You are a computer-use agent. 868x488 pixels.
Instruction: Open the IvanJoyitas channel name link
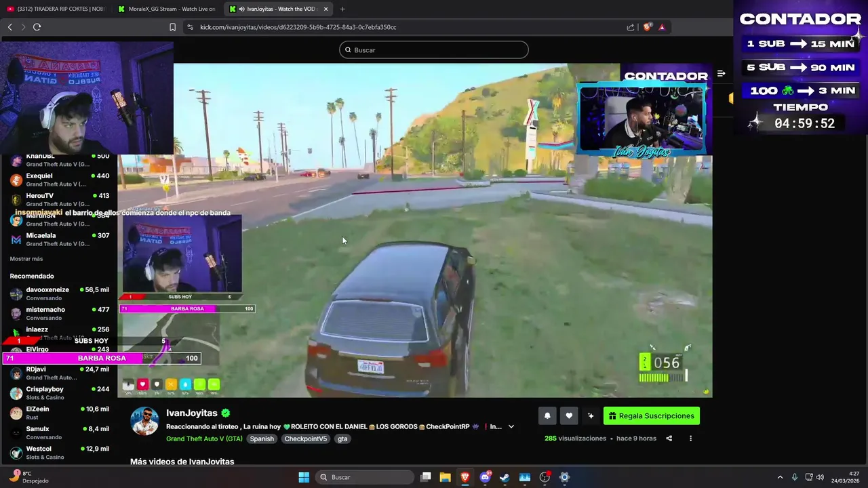192,413
